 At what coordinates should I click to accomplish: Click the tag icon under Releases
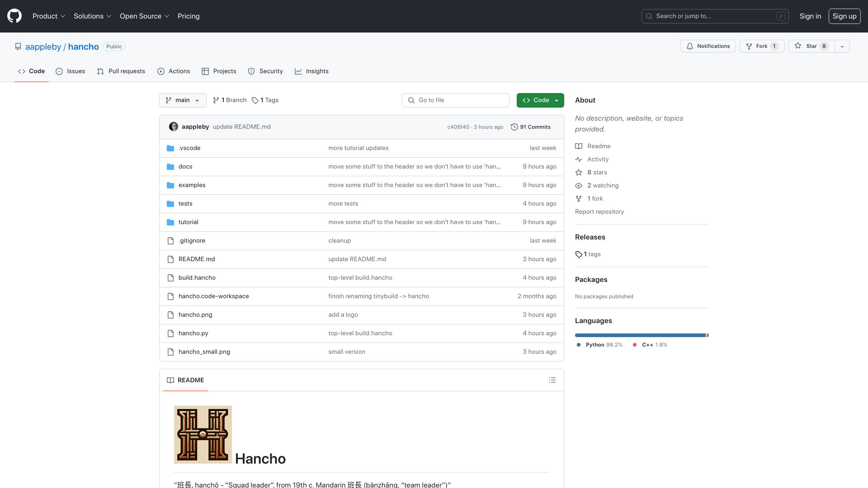click(x=578, y=254)
